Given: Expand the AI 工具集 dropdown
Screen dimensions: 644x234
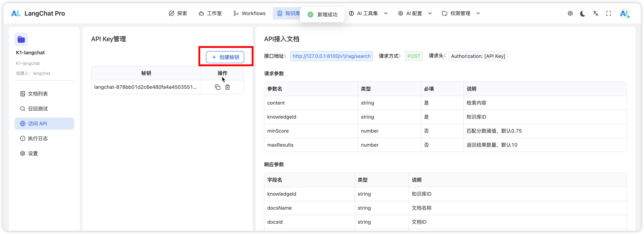Looking at the screenshot, I should click(x=368, y=13).
